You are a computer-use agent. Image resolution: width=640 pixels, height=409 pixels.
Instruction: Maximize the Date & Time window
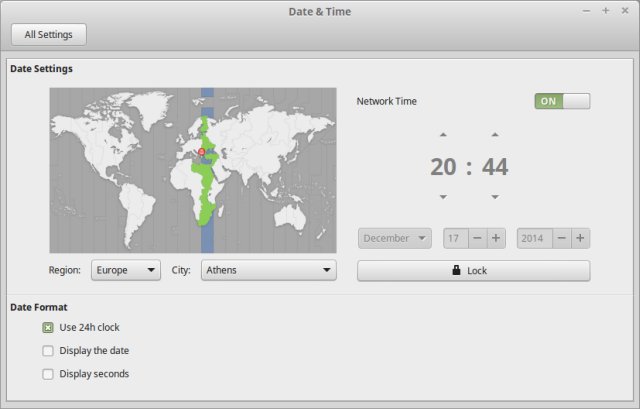tap(606, 11)
